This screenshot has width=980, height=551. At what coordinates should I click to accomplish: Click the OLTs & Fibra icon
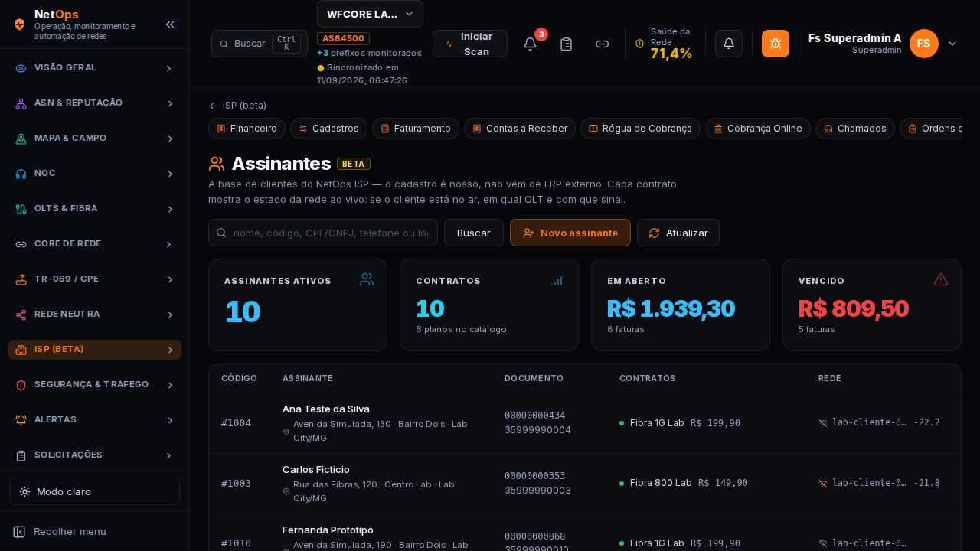pyautogui.click(x=21, y=209)
